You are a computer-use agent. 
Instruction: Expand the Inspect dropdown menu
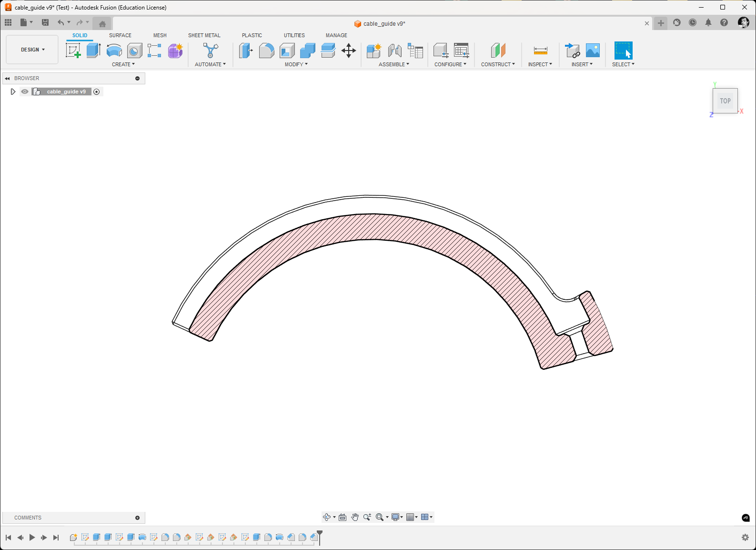click(540, 64)
